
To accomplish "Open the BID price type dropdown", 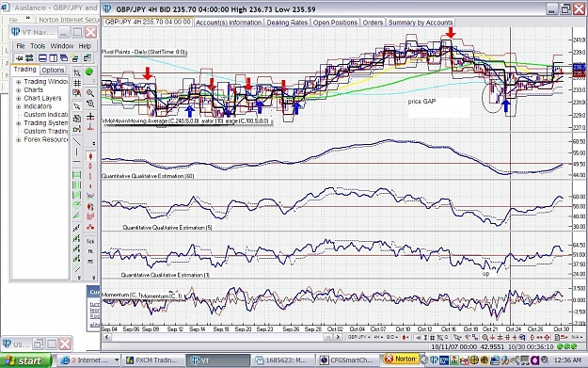I will click(392, 337).
